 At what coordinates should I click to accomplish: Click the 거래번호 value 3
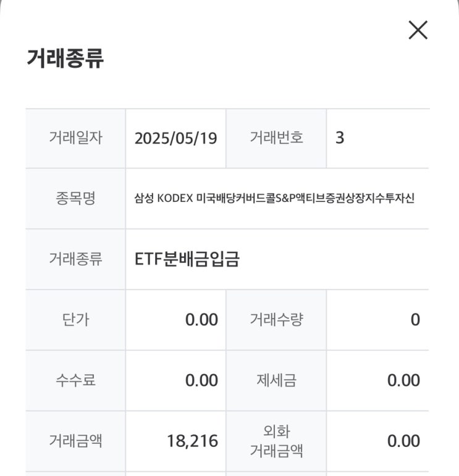[340, 138]
